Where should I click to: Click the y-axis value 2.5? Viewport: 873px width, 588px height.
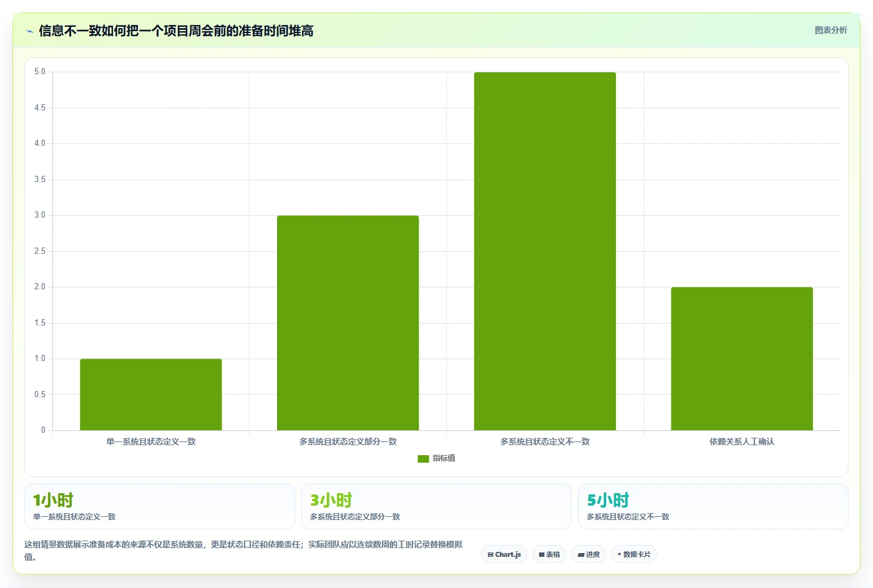coord(40,251)
